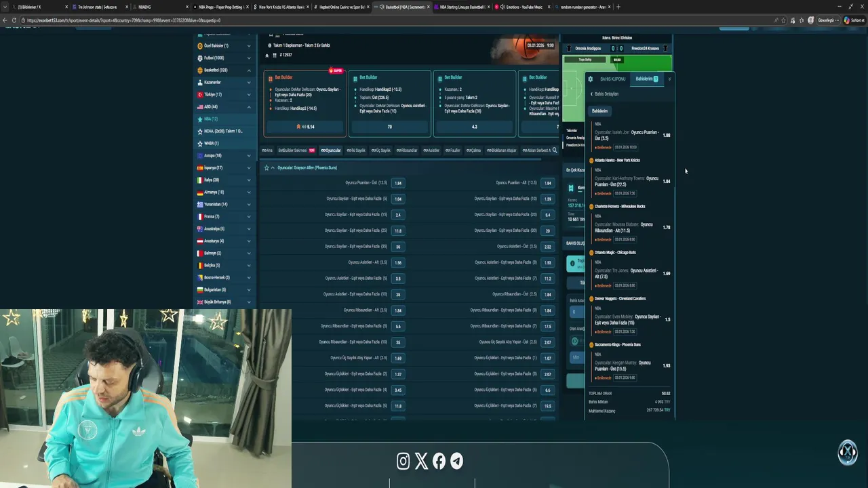Viewport: 868px width, 488px height.
Task: Favorite the Drayson Allen player market star
Action: click(x=267, y=167)
